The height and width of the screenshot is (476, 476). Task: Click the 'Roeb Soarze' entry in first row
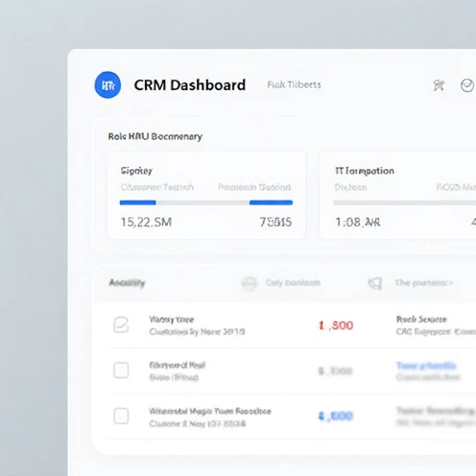click(x=421, y=320)
